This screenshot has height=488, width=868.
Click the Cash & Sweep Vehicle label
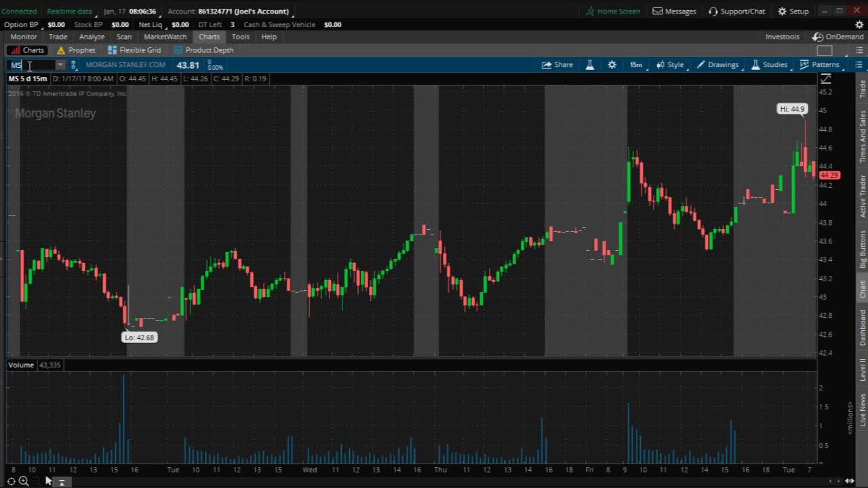coord(279,24)
